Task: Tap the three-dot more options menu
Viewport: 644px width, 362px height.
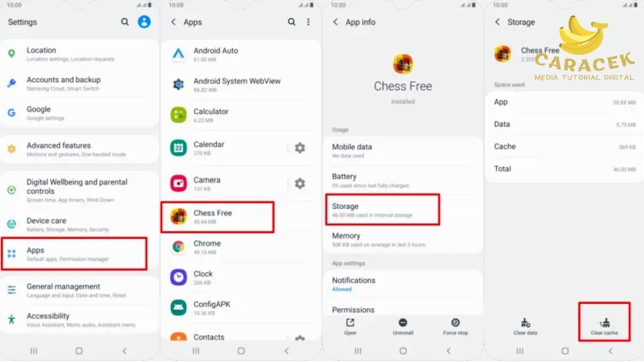Action: coord(308,21)
